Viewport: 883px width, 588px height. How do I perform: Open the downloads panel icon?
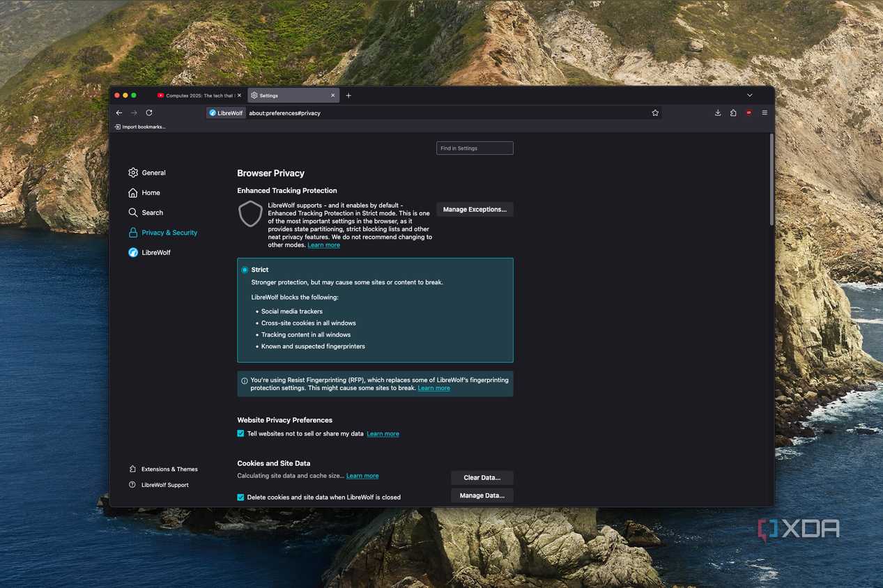coord(718,113)
